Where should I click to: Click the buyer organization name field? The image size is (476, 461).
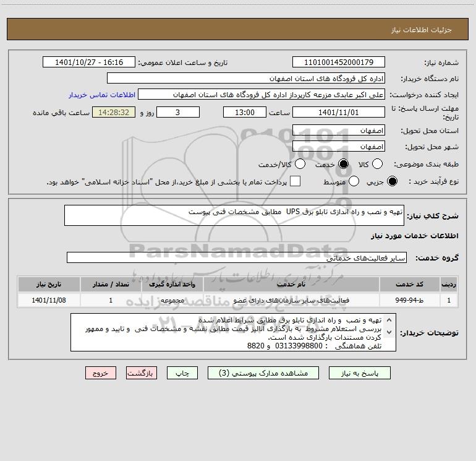(246, 79)
